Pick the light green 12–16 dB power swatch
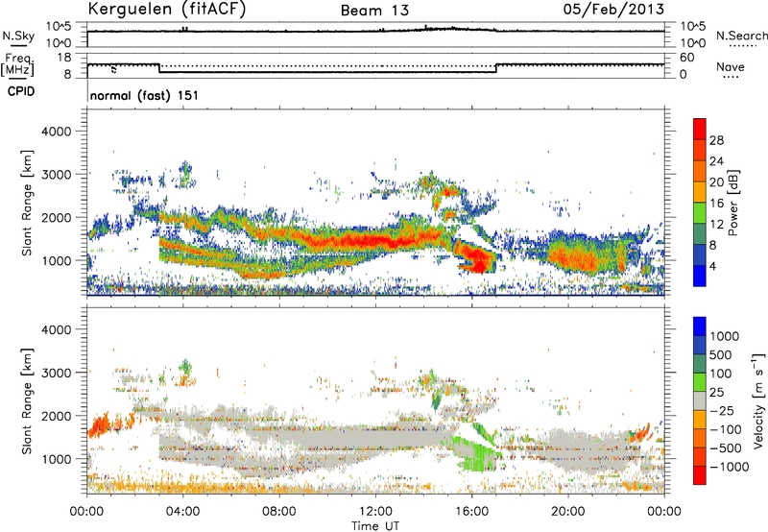This screenshot has width=768, height=532. coord(700,213)
